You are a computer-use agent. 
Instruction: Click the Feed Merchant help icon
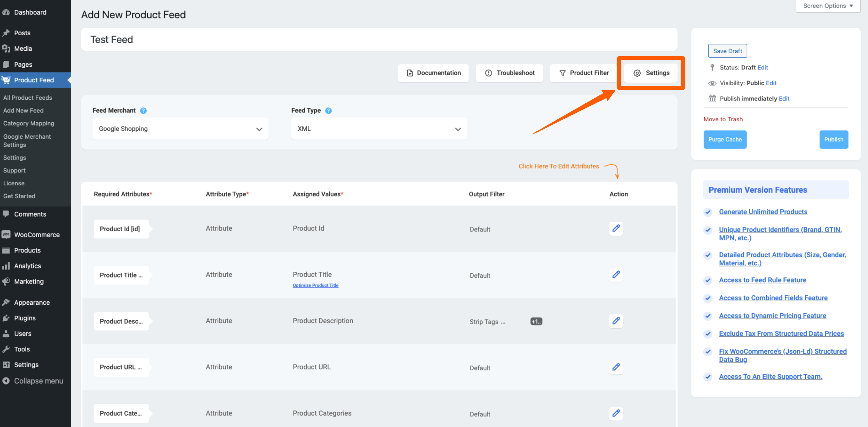click(x=143, y=111)
